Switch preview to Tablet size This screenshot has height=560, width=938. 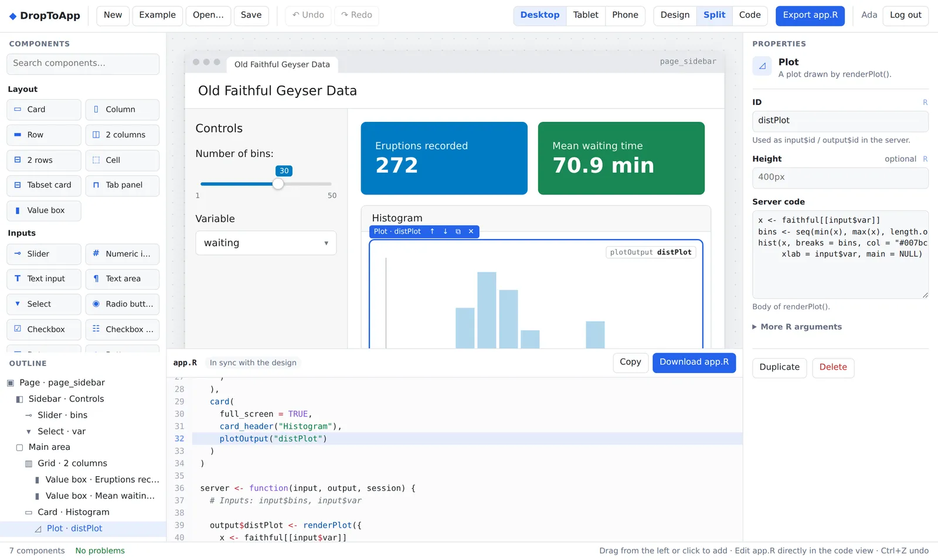tap(586, 15)
